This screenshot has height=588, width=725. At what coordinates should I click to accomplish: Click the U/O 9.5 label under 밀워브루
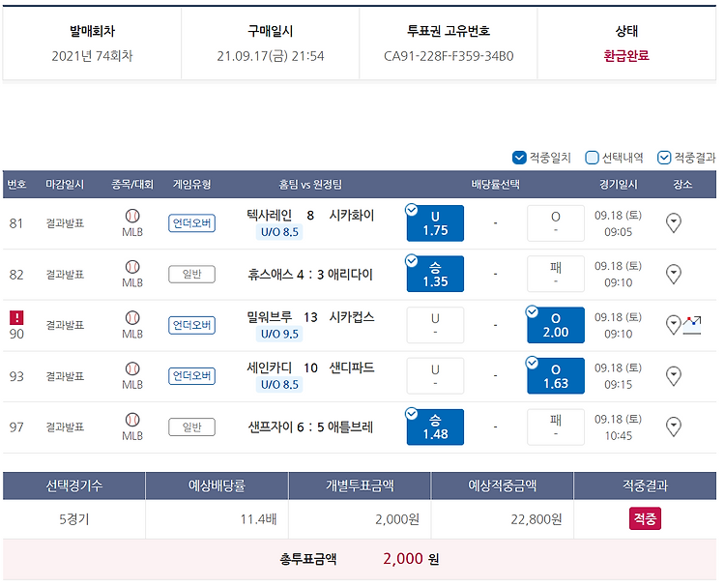(x=279, y=334)
